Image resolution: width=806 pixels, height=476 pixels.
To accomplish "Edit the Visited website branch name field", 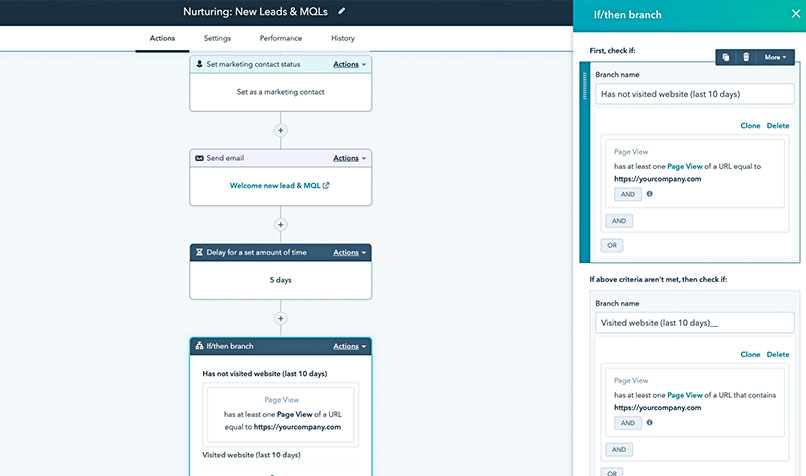I will 694,323.
